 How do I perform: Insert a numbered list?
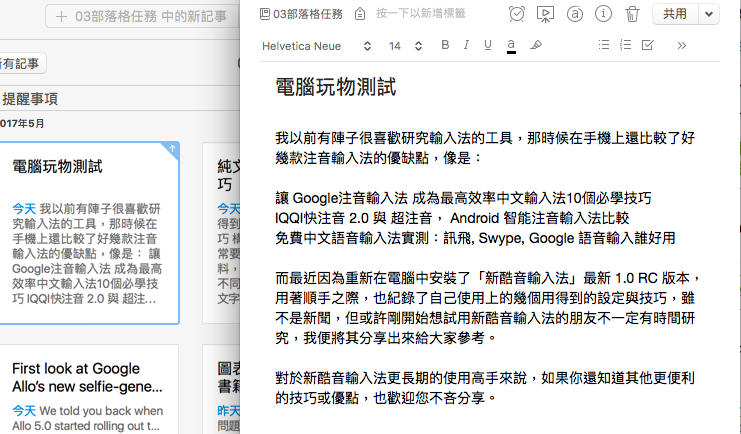(625, 45)
